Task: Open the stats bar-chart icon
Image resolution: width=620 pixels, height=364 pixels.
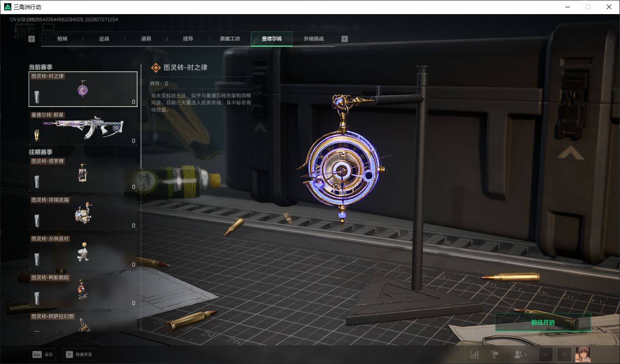Action: pos(474,354)
